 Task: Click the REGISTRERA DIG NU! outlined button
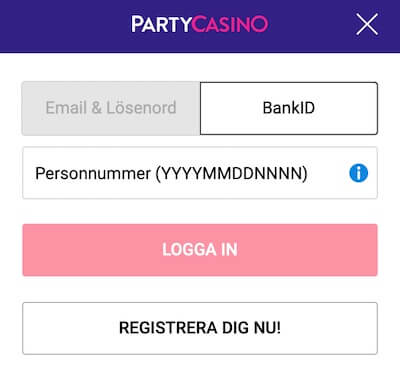point(200,328)
